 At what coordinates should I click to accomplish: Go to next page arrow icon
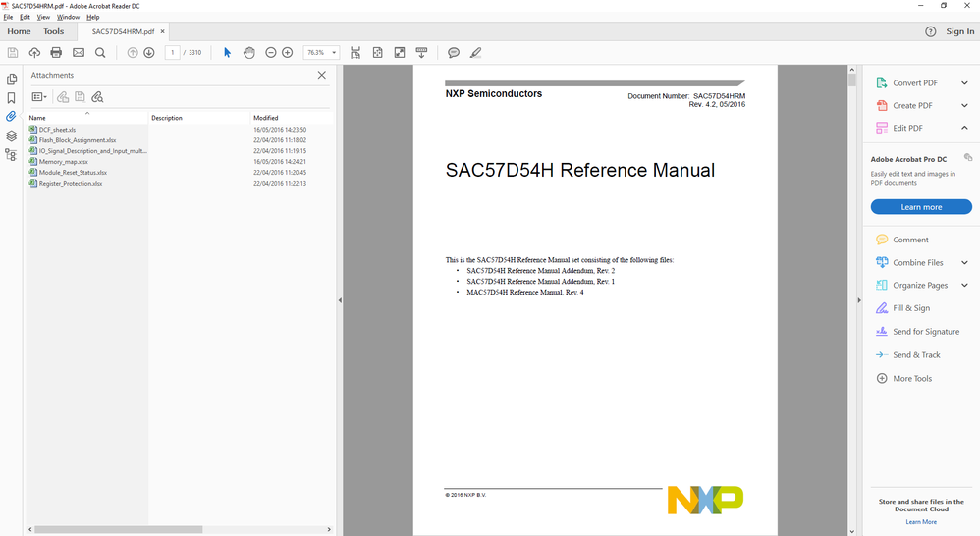coord(148,53)
